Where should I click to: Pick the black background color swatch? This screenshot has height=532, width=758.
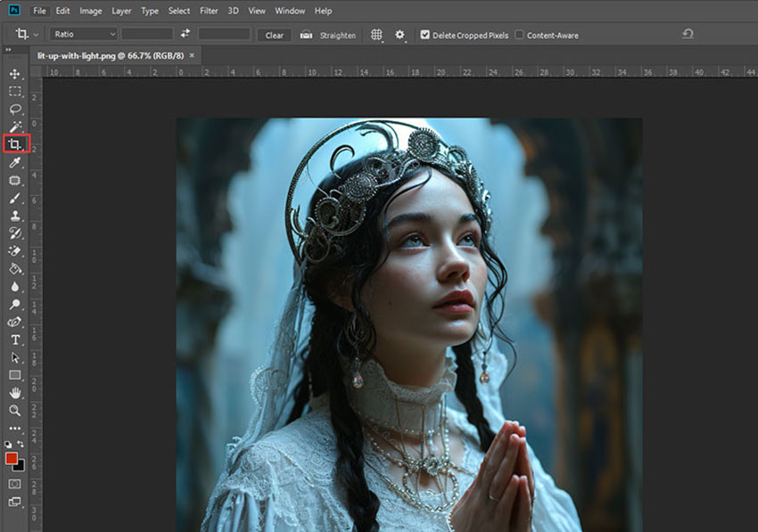tap(21, 466)
